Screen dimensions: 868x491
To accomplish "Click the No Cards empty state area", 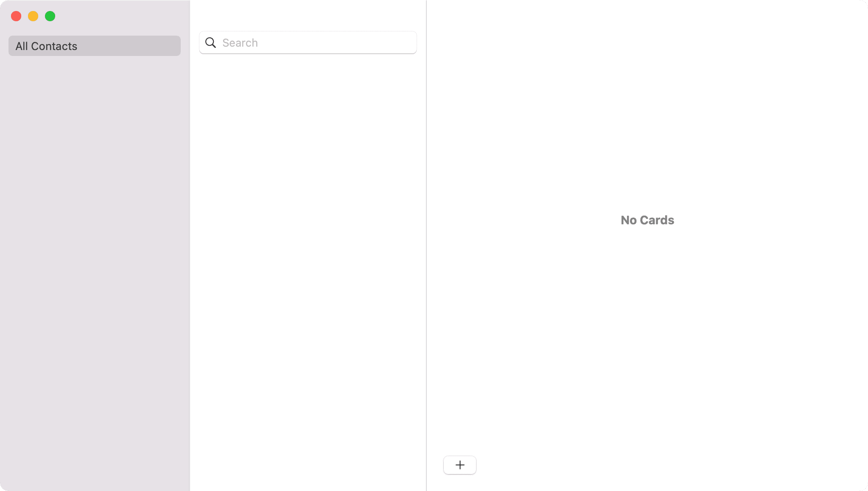I will pos(647,219).
